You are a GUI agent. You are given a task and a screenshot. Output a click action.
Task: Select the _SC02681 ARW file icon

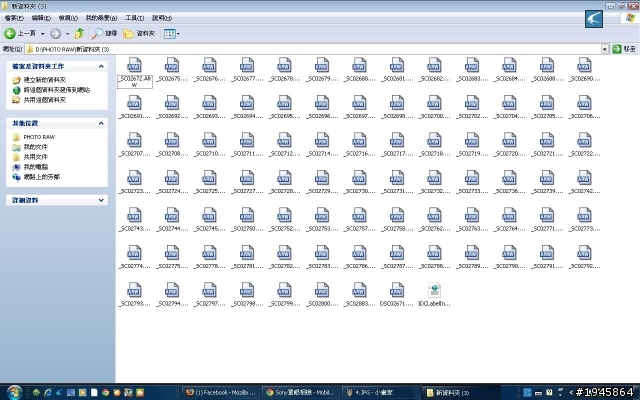click(x=397, y=65)
